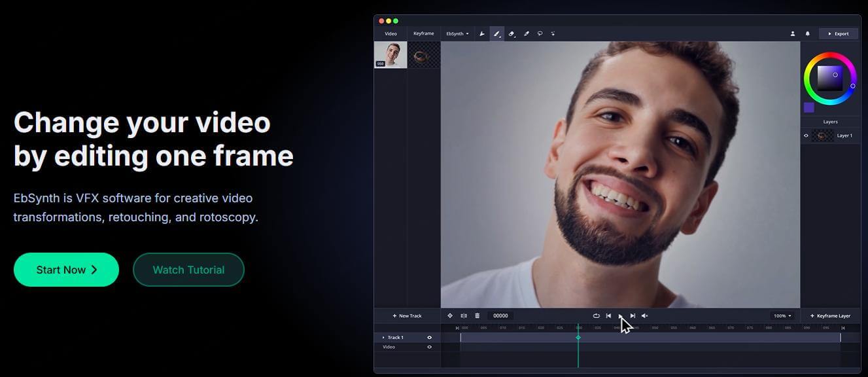Open the EbSynth dropdown menu
This screenshot has width=868, height=377.
(x=457, y=33)
